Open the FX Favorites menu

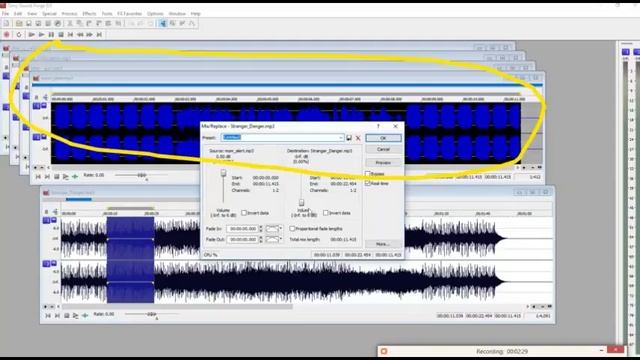point(129,13)
